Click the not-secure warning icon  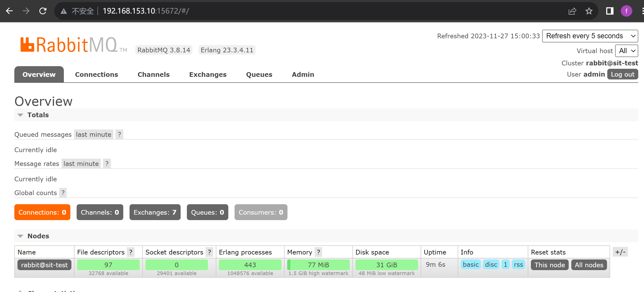pos(64,11)
